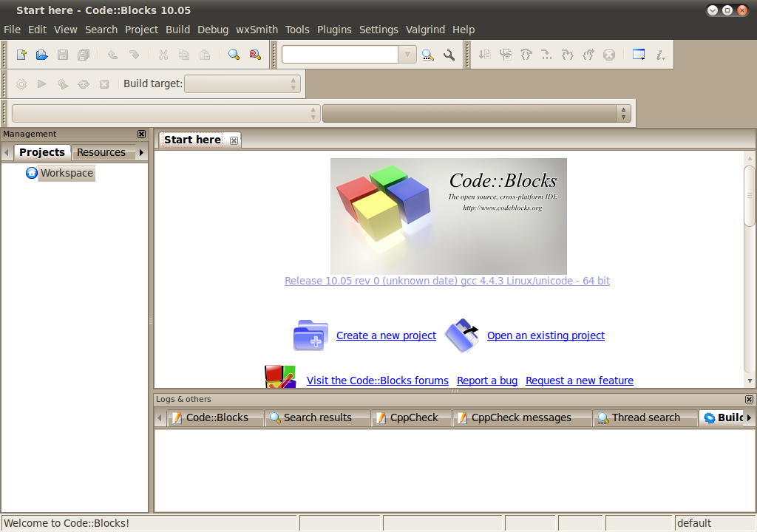Screen dimensions: 757x532
Task: Click the Find magnifier icon
Action: [x=234, y=55]
